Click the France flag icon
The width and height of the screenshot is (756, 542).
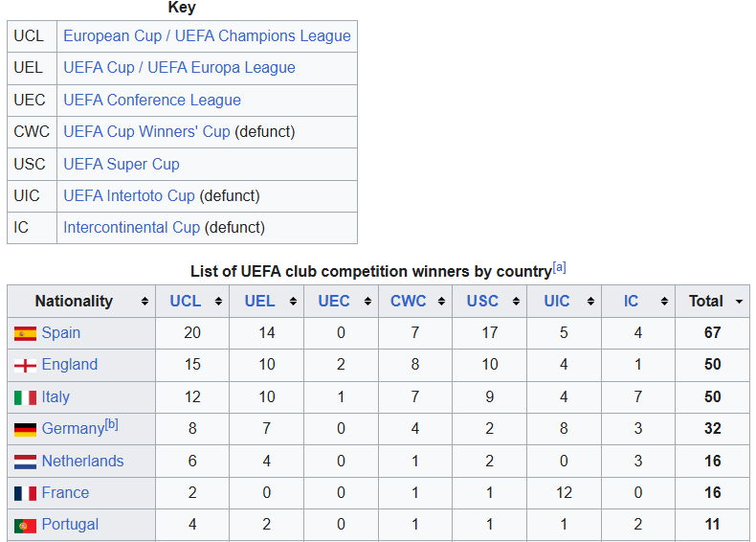pyautogui.click(x=25, y=493)
